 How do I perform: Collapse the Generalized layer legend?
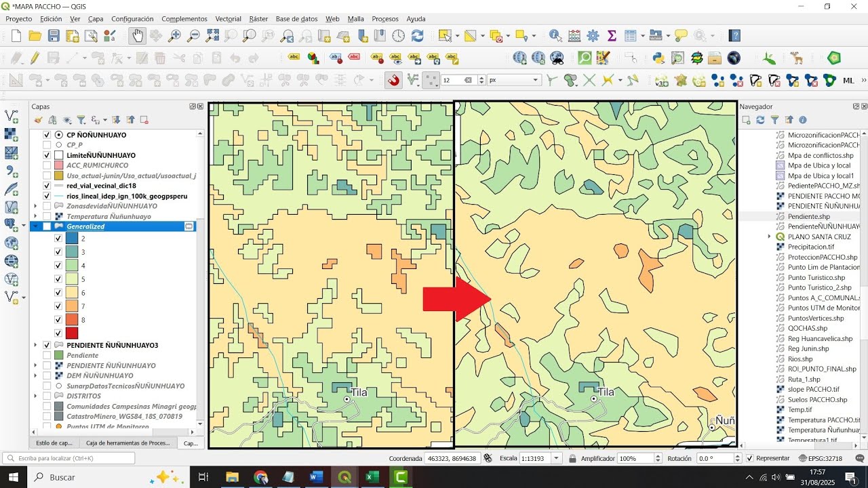pyautogui.click(x=35, y=226)
